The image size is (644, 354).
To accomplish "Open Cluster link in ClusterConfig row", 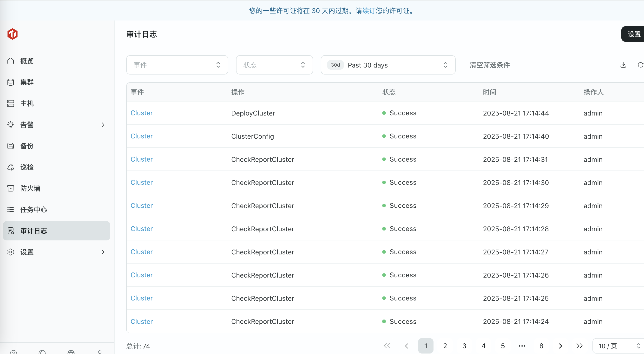I will 142,136.
